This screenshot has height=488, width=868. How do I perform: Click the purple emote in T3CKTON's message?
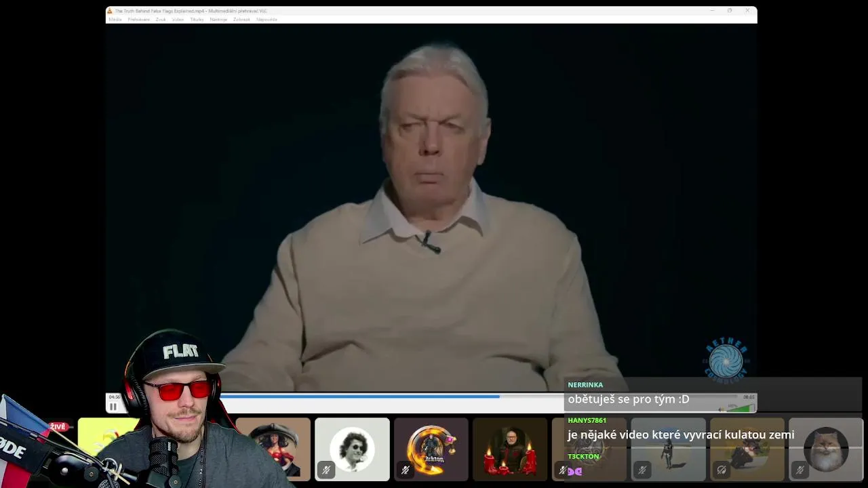pos(574,472)
